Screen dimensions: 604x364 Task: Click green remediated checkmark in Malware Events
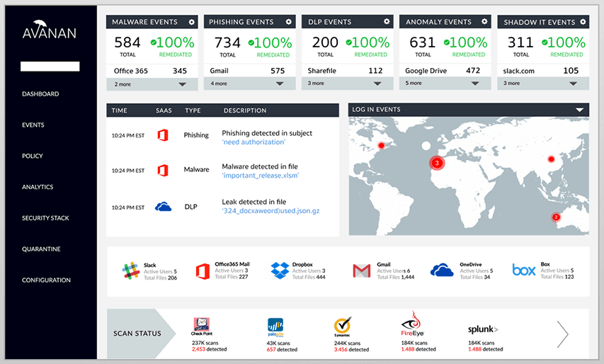tap(154, 42)
